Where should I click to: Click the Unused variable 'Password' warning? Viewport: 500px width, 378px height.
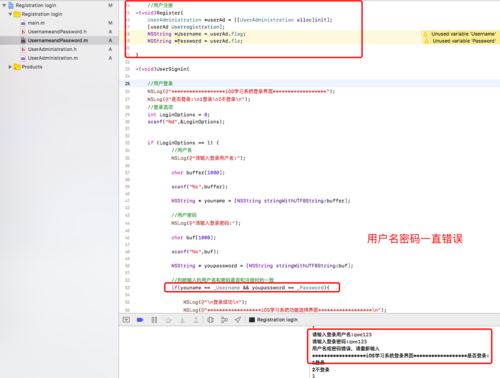pos(464,41)
